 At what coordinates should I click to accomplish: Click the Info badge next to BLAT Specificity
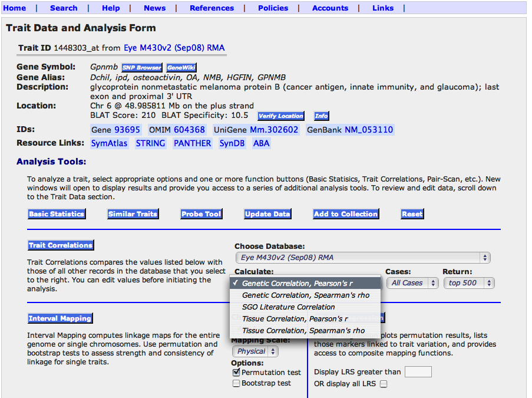(x=321, y=116)
